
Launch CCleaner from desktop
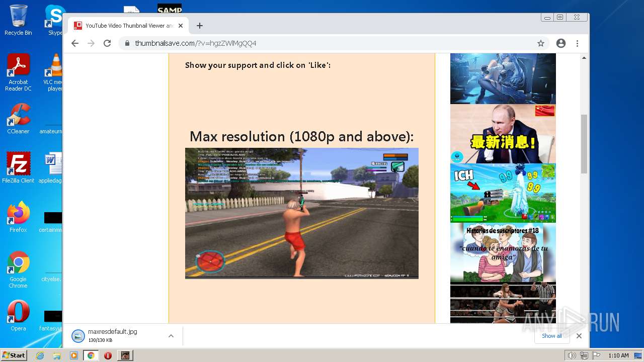tap(18, 119)
